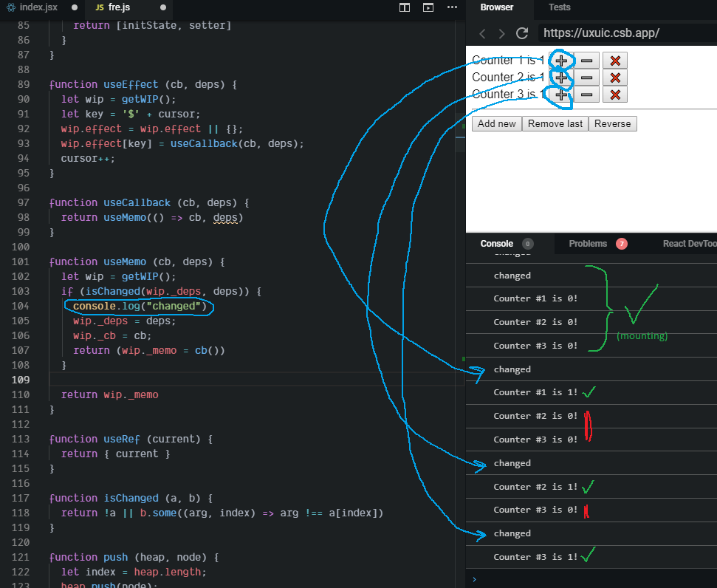Click the console input prompt chevron

[474, 579]
